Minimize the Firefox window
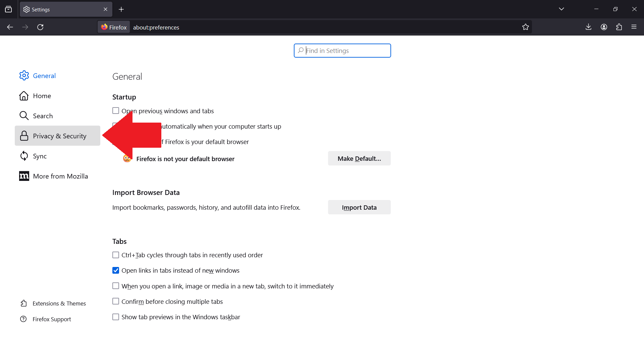The image size is (644, 341). pos(596,9)
